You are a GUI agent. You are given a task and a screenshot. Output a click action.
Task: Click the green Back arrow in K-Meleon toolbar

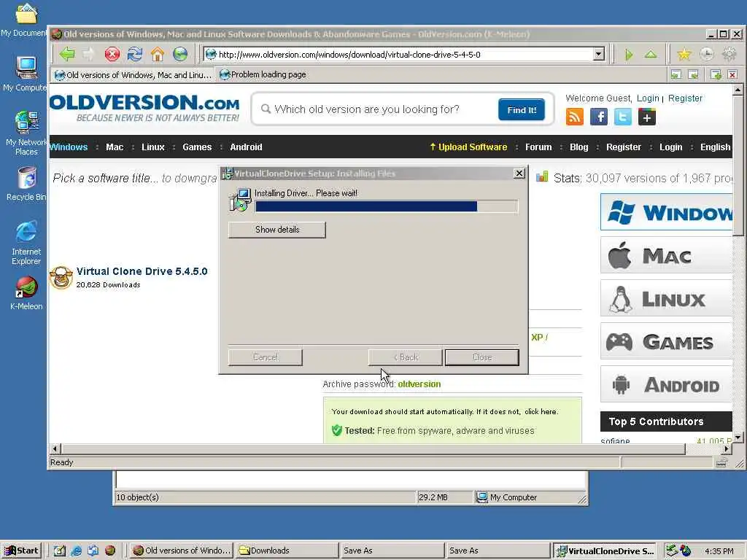tap(67, 54)
